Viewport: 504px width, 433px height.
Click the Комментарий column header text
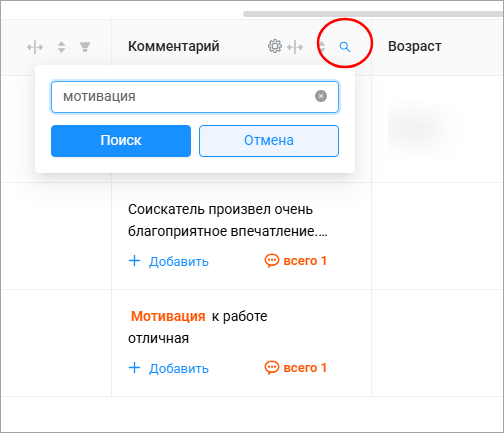[174, 46]
